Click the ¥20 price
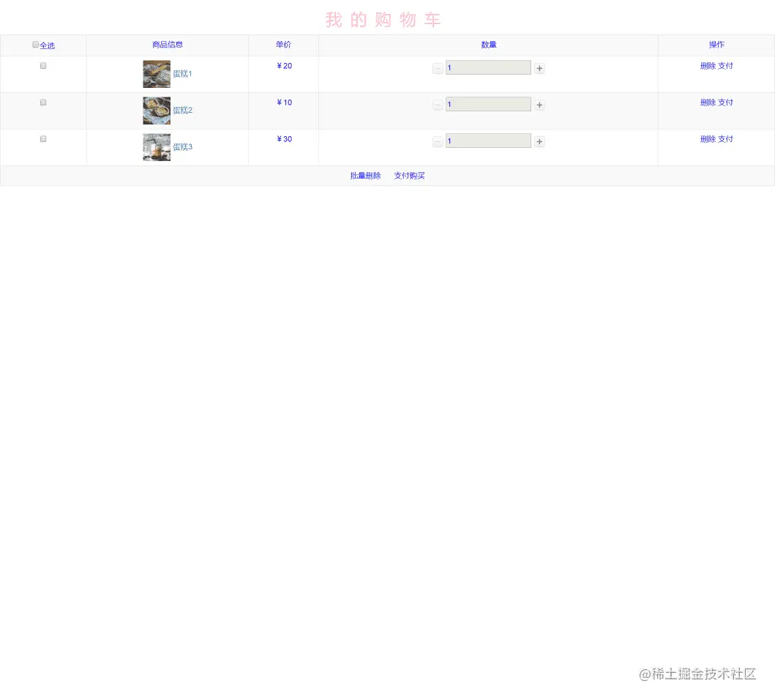775x700 pixels. tap(284, 66)
